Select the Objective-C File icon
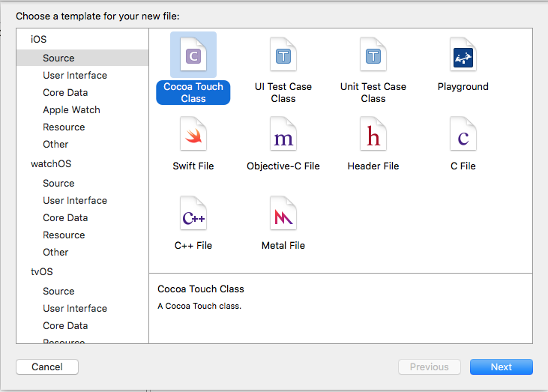Image resolution: width=548 pixels, height=392 pixels. click(283, 135)
